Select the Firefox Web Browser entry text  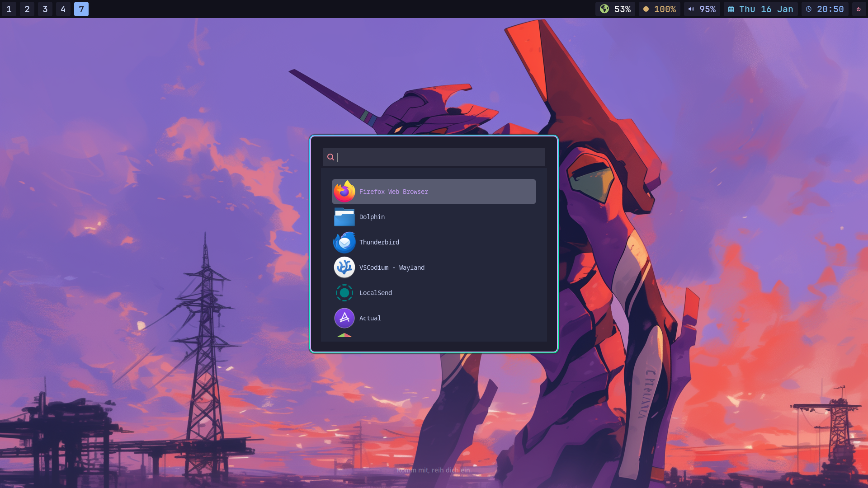pyautogui.click(x=393, y=192)
